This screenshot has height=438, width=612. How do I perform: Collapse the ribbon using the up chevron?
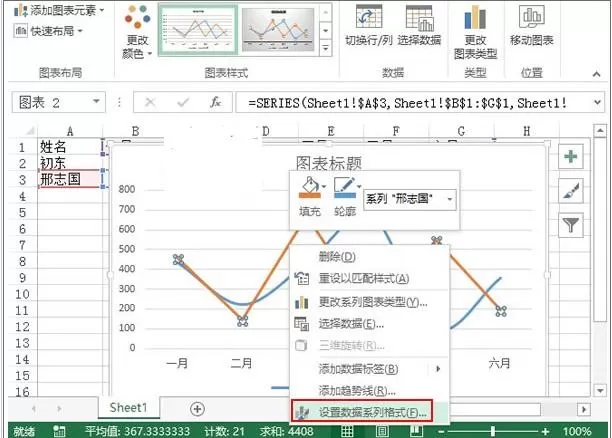tap(596, 74)
